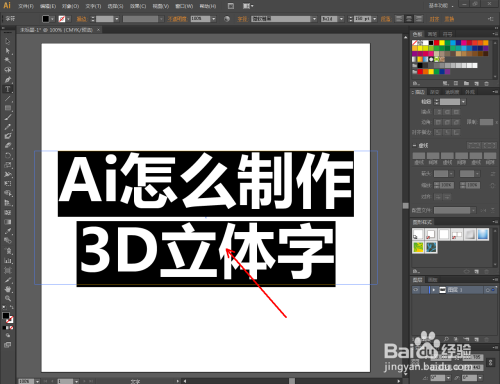The image size is (500, 384).
Task: Pick the red swatch in top row
Action: (x=437, y=43)
